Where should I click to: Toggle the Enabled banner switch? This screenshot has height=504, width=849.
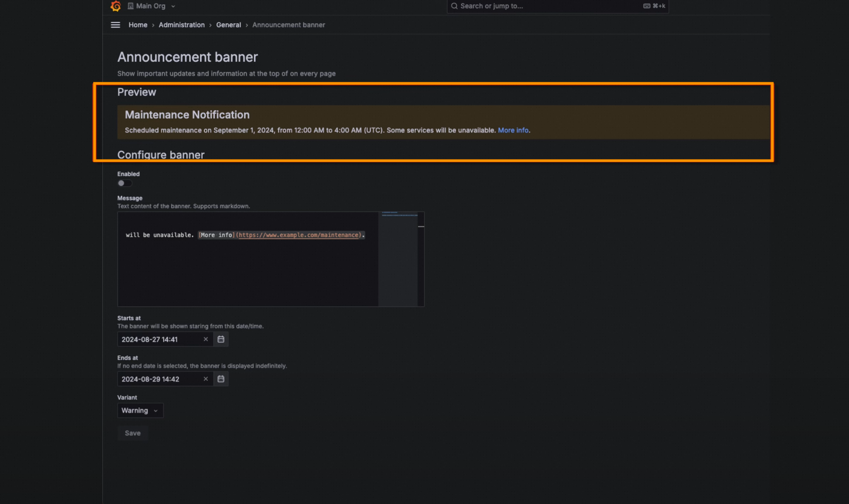124,183
